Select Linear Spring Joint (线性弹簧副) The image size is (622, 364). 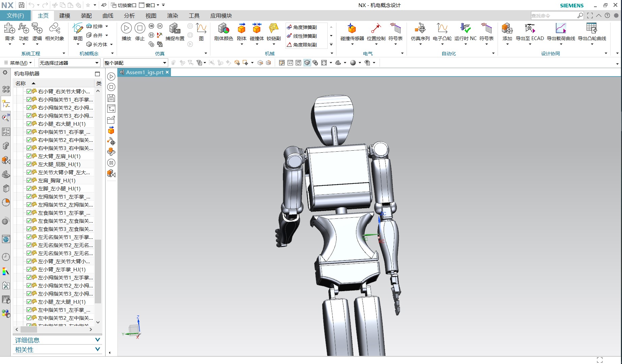tap(302, 36)
